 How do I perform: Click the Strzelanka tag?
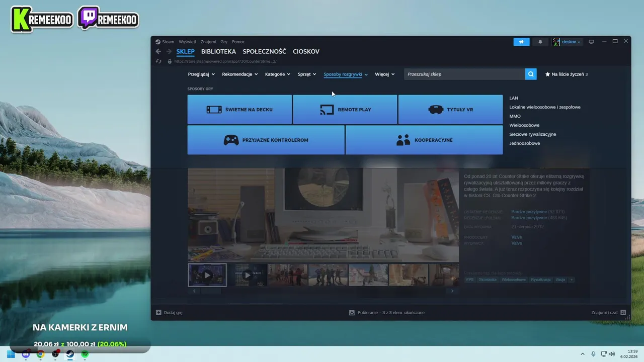[x=488, y=280]
